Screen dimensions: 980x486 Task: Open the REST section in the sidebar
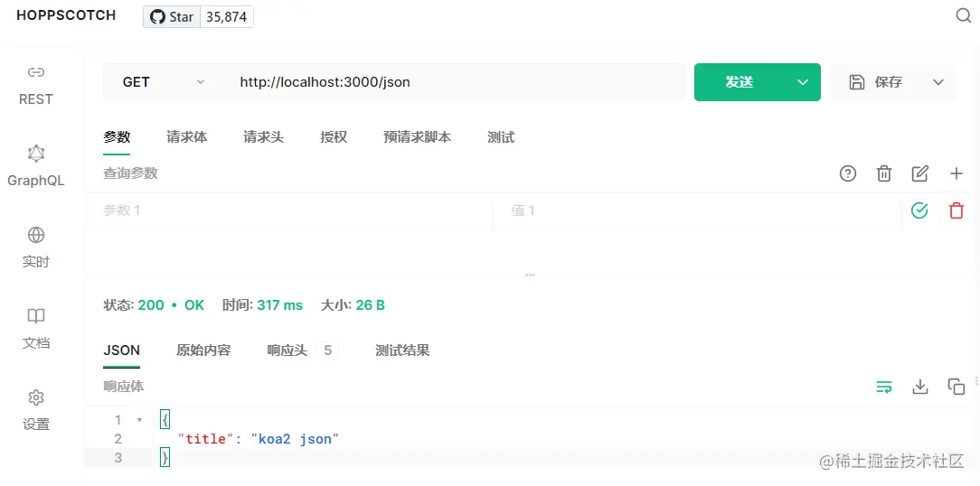click(x=35, y=86)
